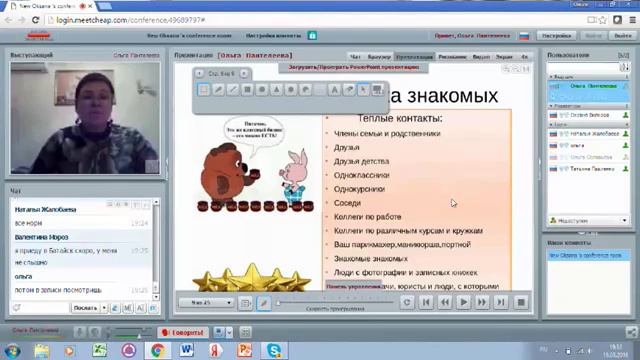The height and width of the screenshot is (360, 640).
Task: Click the upload PowerPoint presentation link
Action: pyautogui.click(x=353, y=67)
